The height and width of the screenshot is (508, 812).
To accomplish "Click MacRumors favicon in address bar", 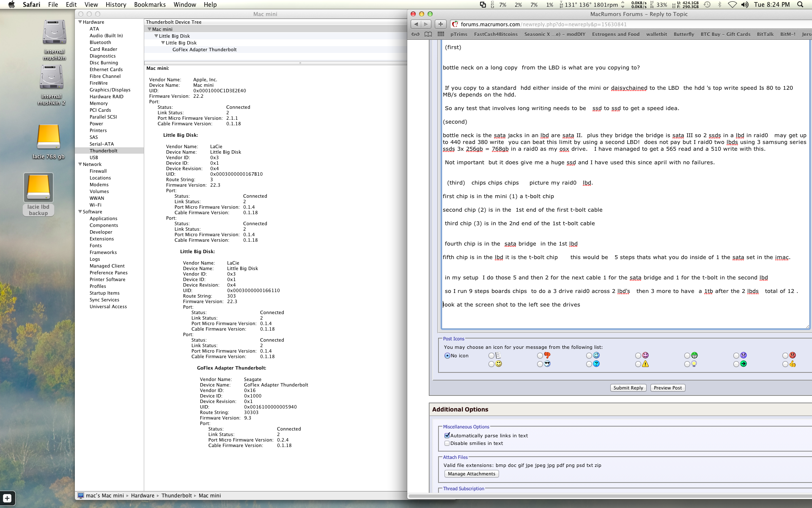I will [455, 24].
